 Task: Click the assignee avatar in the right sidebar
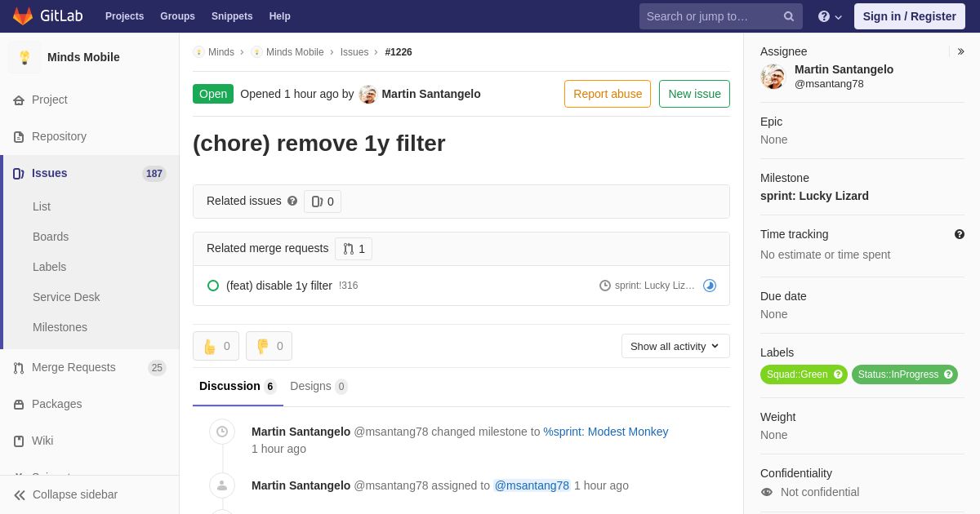pos(773,77)
